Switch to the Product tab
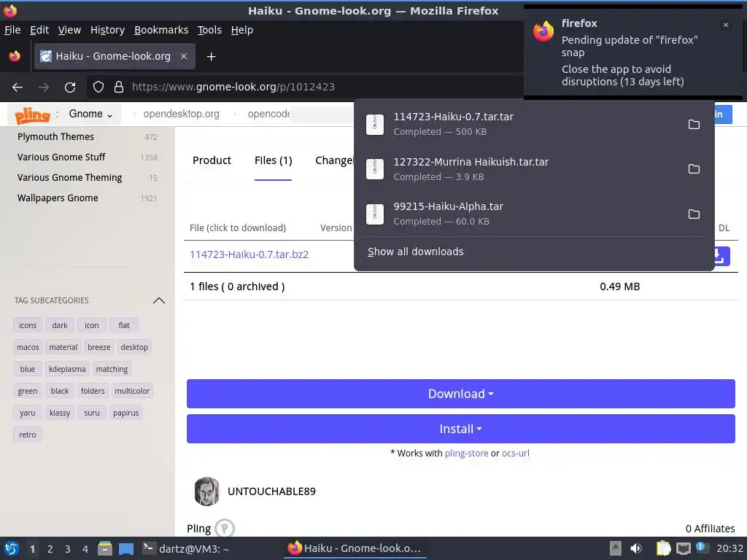The height and width of the screenshot is (560, 747). (212, 160)
